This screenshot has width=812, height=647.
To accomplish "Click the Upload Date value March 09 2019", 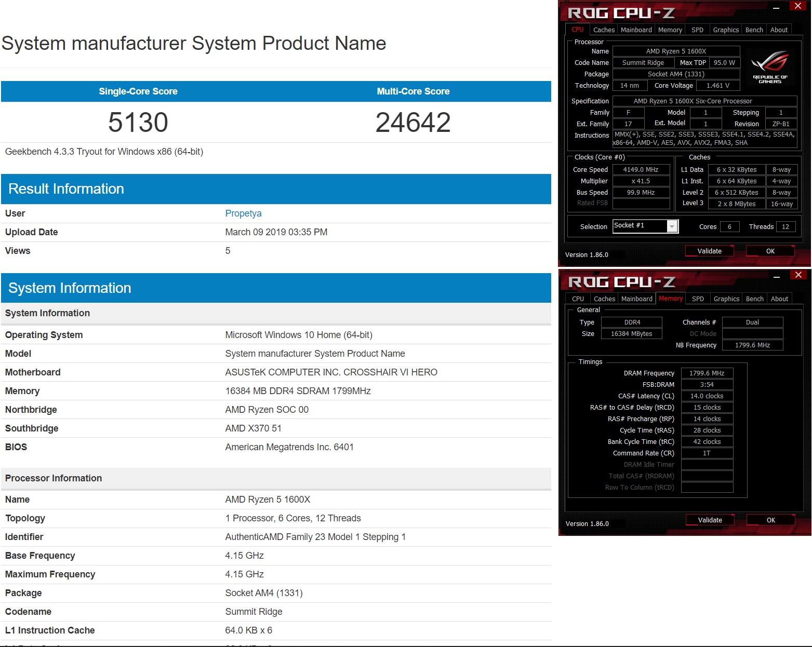I will coord(276,232).
